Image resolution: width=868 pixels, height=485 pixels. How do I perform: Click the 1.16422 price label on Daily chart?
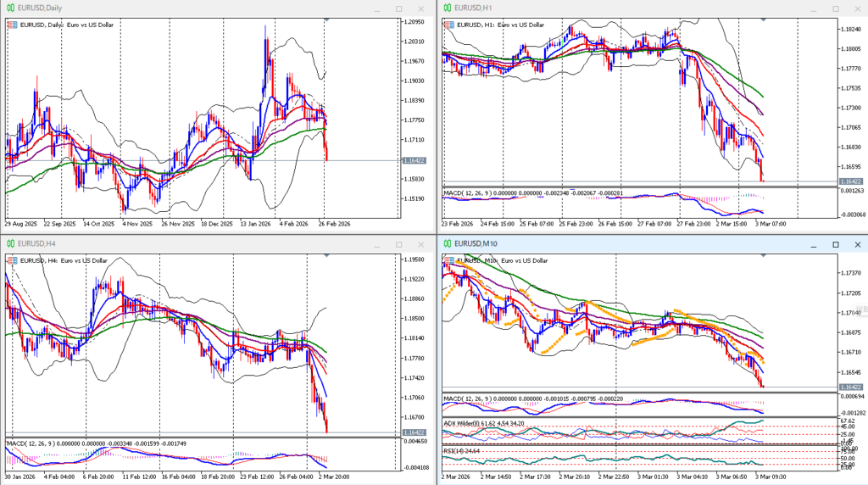click(415, 160)
